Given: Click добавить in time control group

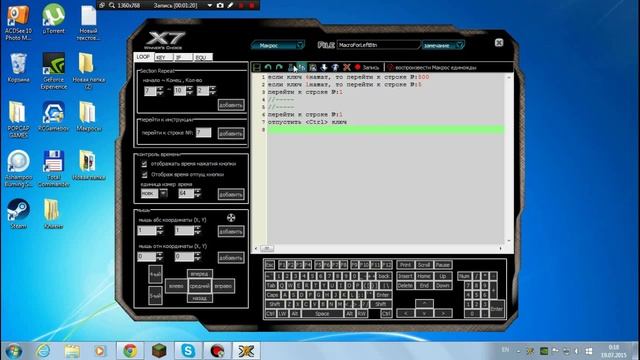Looking at the screenshot, I should (x=231, y=194).
